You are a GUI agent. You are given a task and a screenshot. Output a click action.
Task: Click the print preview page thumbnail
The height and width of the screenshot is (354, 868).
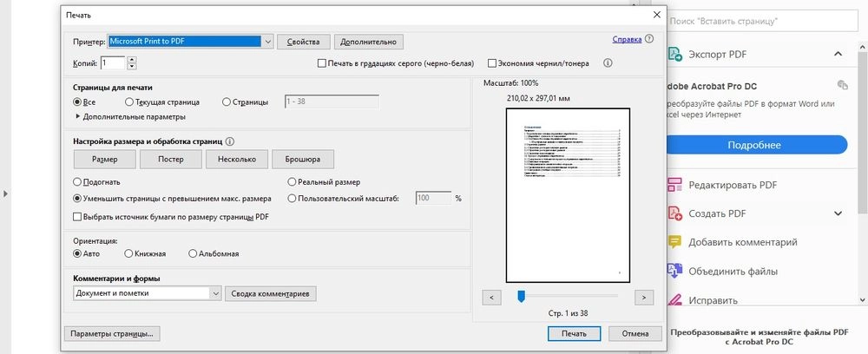tap(568, 195)
